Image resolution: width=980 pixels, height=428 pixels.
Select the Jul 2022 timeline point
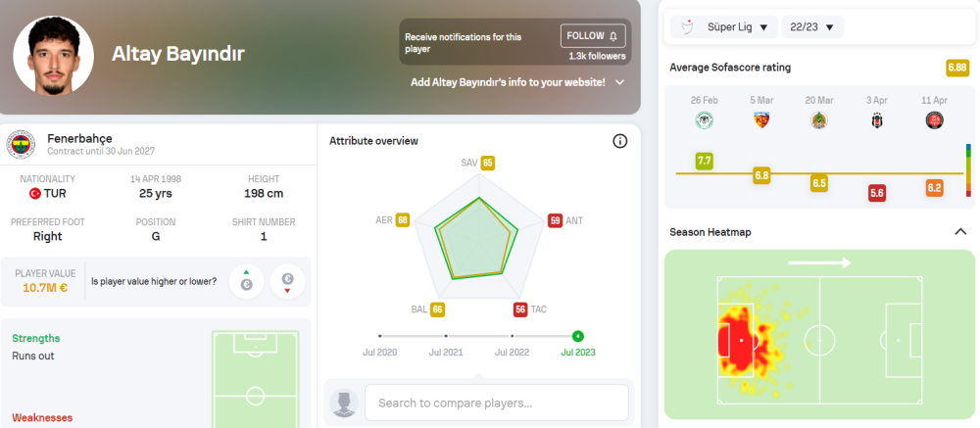[512, 336]
